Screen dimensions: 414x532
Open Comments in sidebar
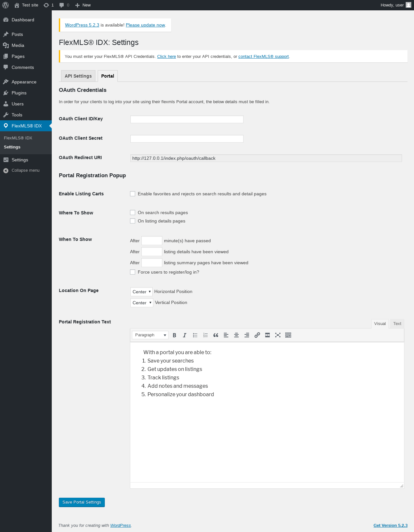click(x=26, y=67)
